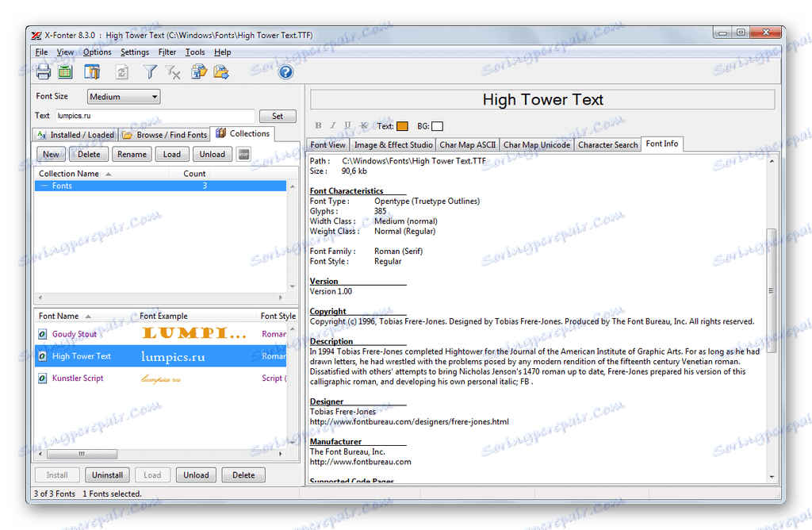Screen dimensions: 812x530
Task: Open the Help menu
Action: (223, 52)
